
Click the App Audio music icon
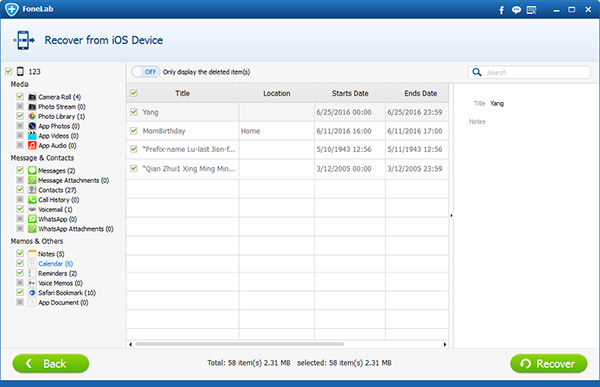click(32, 145)
